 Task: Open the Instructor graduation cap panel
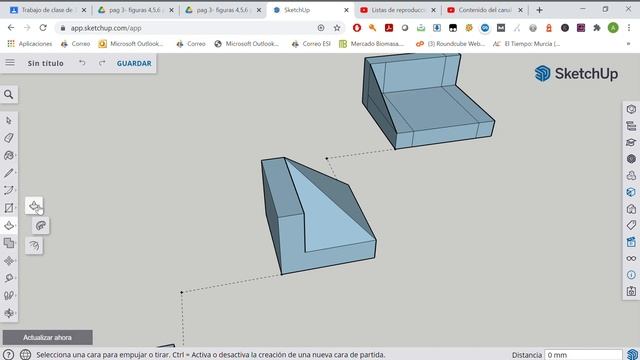pos(631,142)
